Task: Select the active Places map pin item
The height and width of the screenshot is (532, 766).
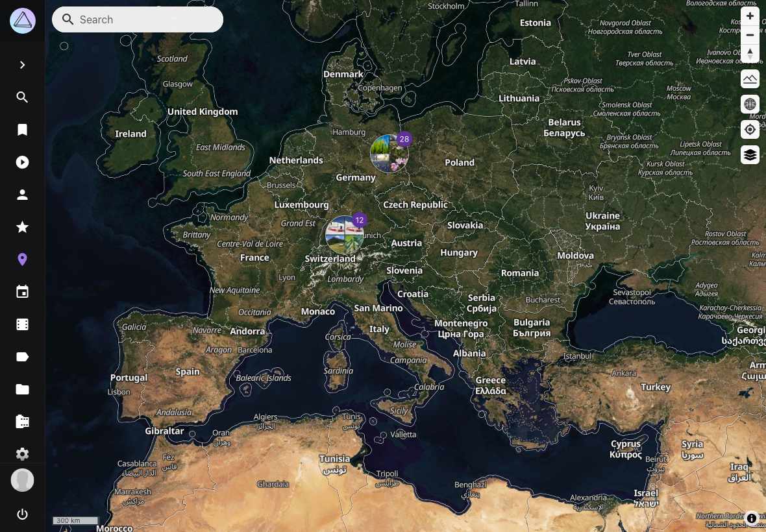Action: (23, 260)
